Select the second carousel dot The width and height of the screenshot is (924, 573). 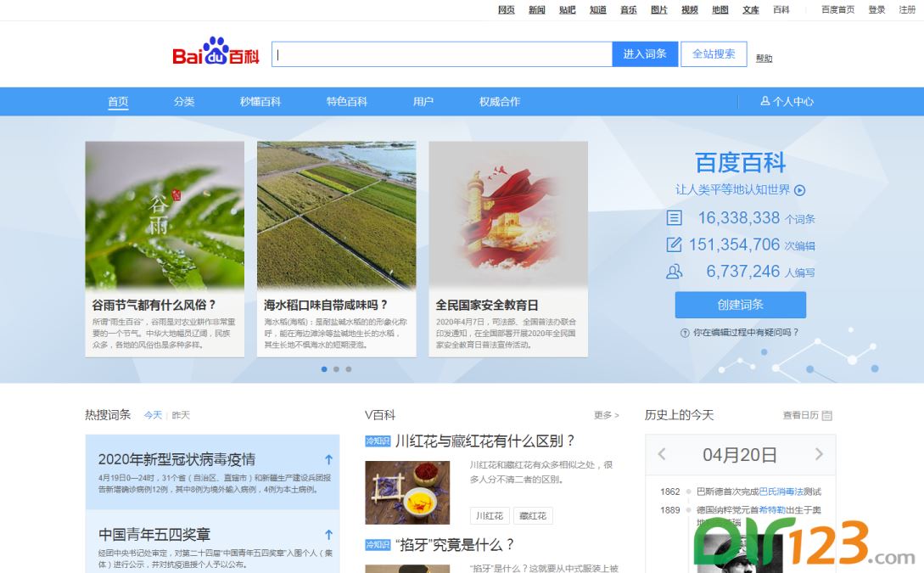pyautogui.click(x=337, y=369)
